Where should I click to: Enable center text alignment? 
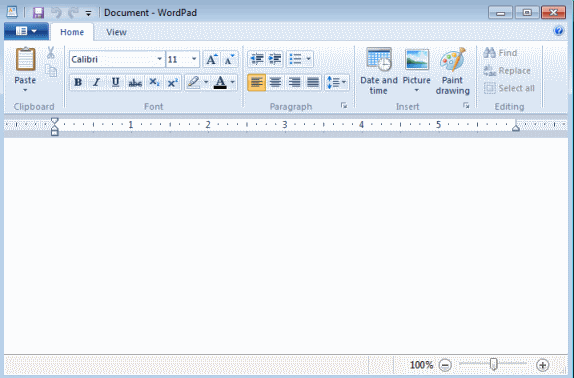(x=275, y=83)
